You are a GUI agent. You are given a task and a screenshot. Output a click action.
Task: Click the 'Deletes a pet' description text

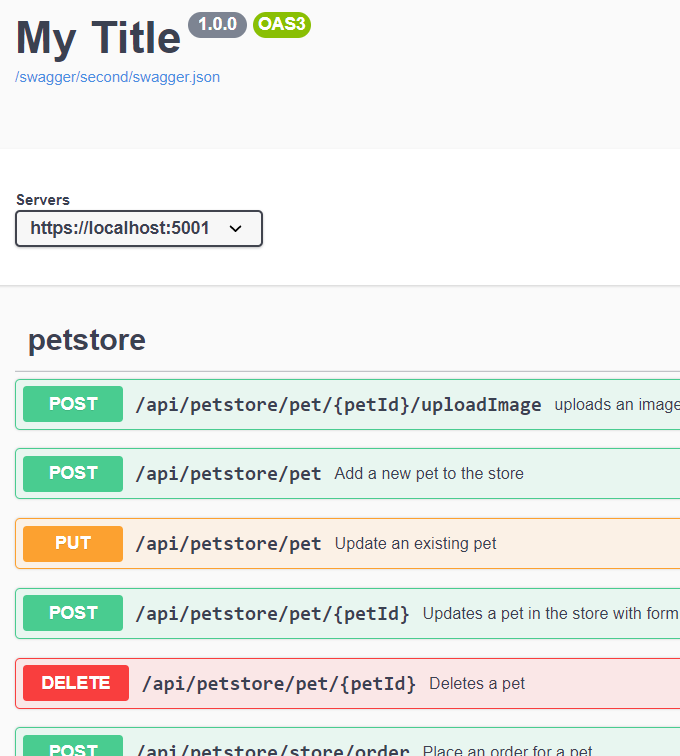[x=476, y=683]
